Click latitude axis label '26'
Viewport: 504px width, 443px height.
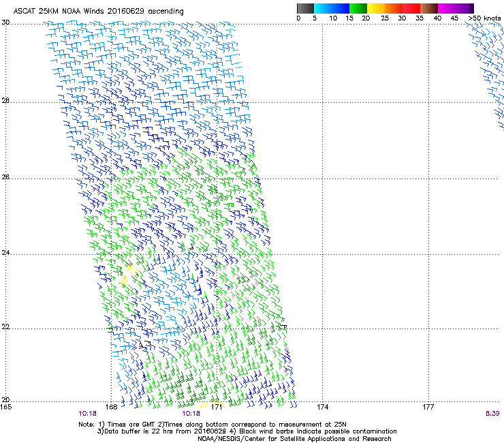5,177
